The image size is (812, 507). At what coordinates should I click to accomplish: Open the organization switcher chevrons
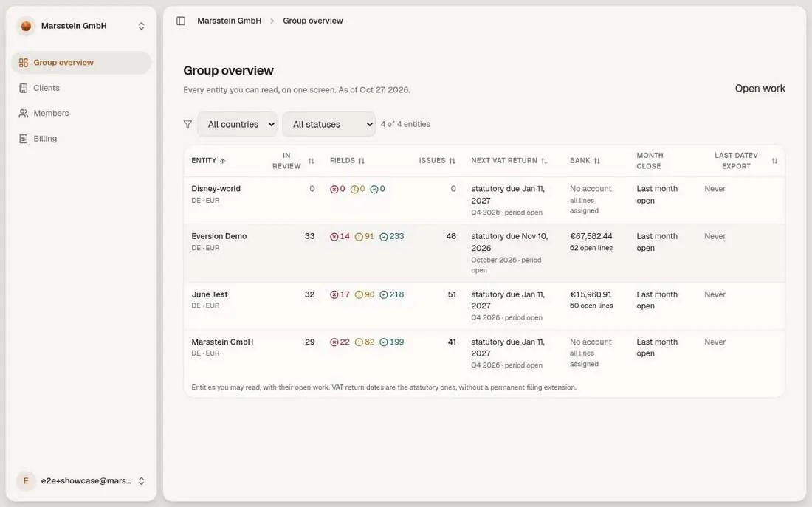(x=142, y=26)
